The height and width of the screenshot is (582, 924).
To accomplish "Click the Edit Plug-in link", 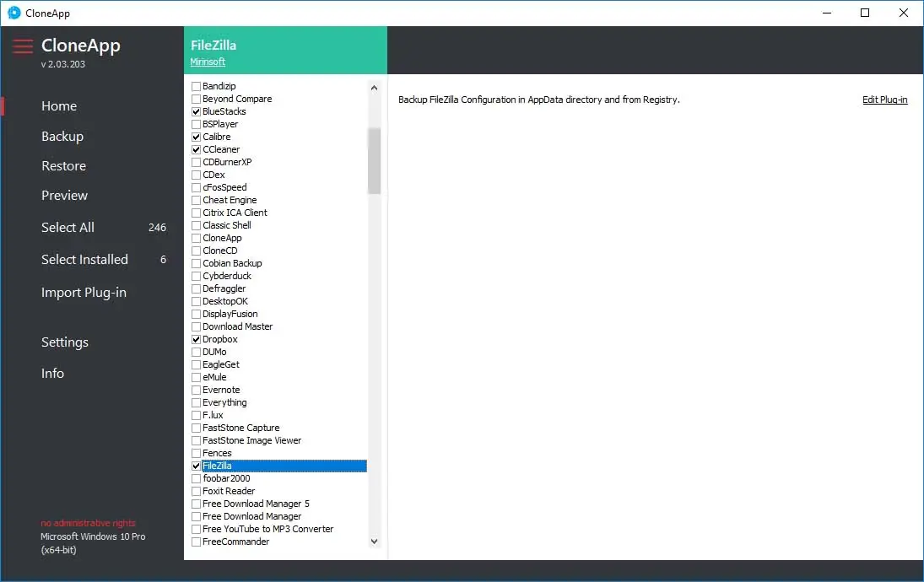I will 884,100.
